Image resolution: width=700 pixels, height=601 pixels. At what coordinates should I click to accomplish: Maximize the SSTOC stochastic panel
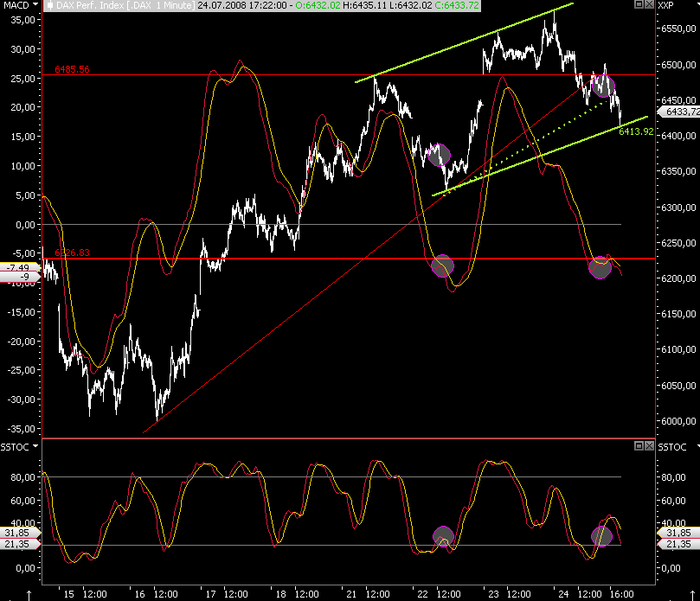click(x=639, y=445)
